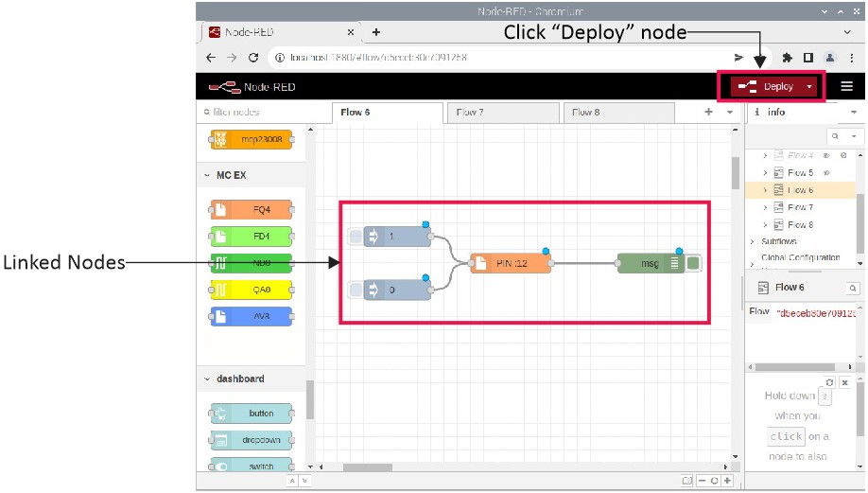Zoom out the canvas with minus button
Viewport: 868px width, 493px height.
coord(700,481)
